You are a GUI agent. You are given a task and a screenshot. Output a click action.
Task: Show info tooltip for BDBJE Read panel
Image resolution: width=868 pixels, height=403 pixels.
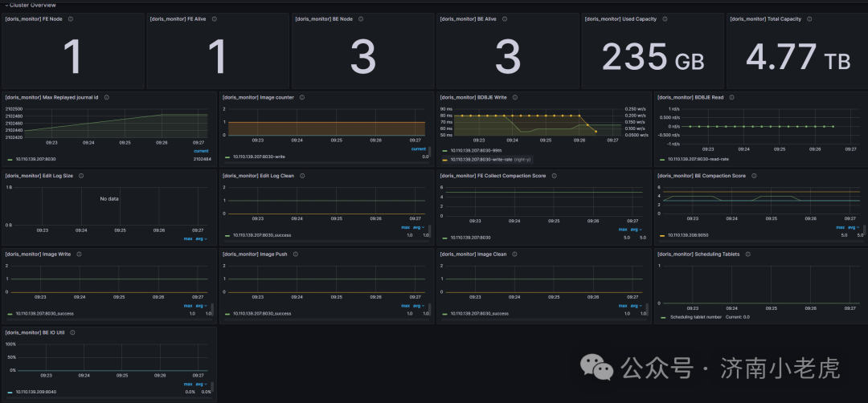[731, 97]
